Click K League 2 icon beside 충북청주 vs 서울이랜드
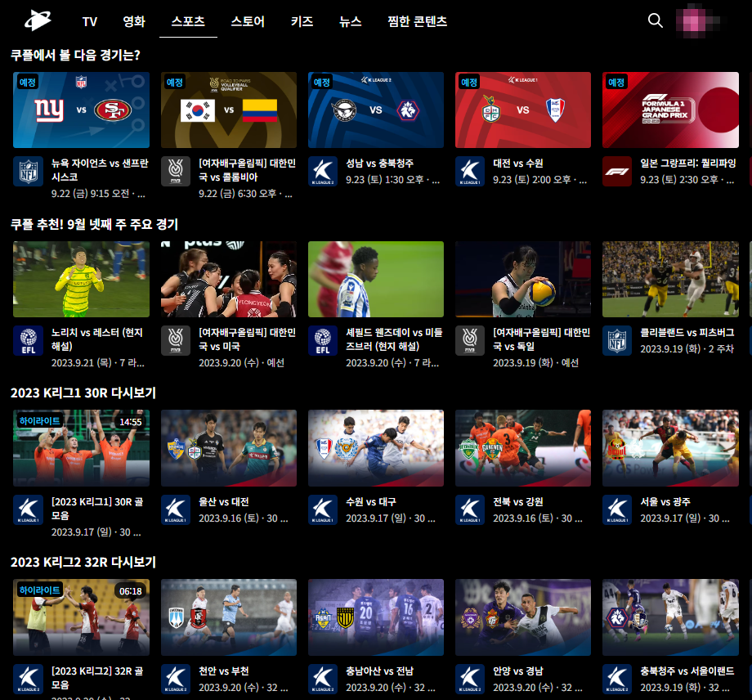The image size is (752, 700). 617,680
